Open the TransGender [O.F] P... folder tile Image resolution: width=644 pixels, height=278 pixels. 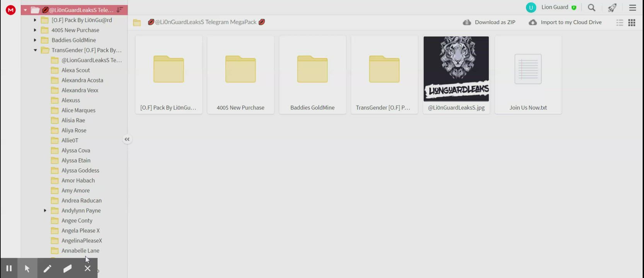(x=384, y=75)
